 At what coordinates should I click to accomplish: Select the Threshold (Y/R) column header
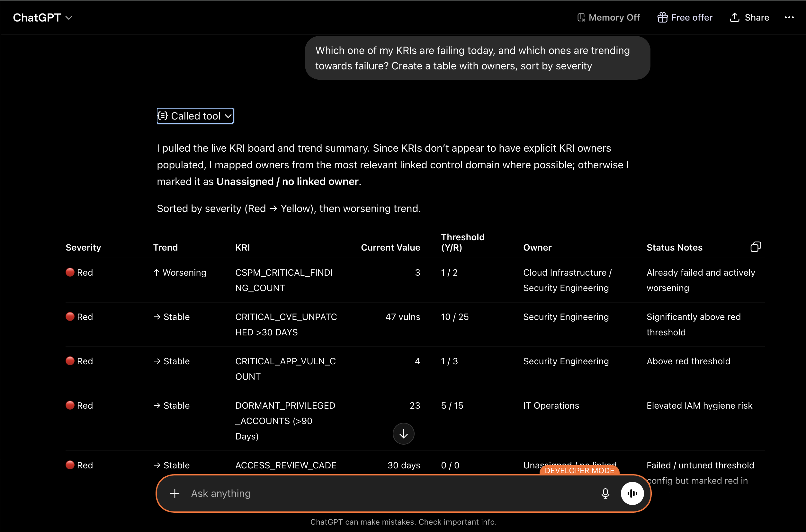pyautogui.click(x=463, y=242)
